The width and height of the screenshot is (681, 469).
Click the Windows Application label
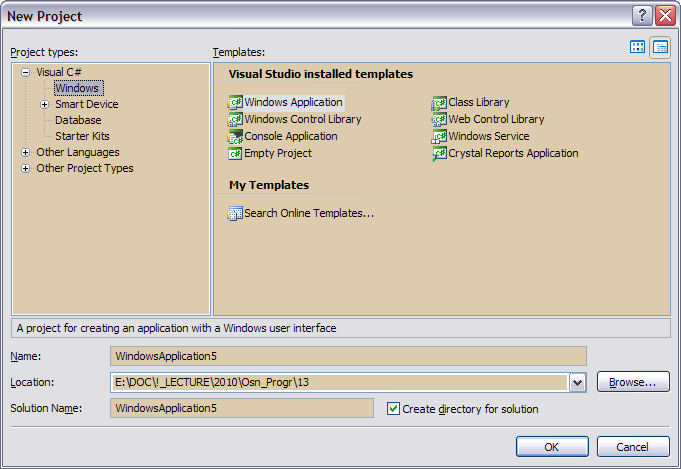[x=293, y=102]
